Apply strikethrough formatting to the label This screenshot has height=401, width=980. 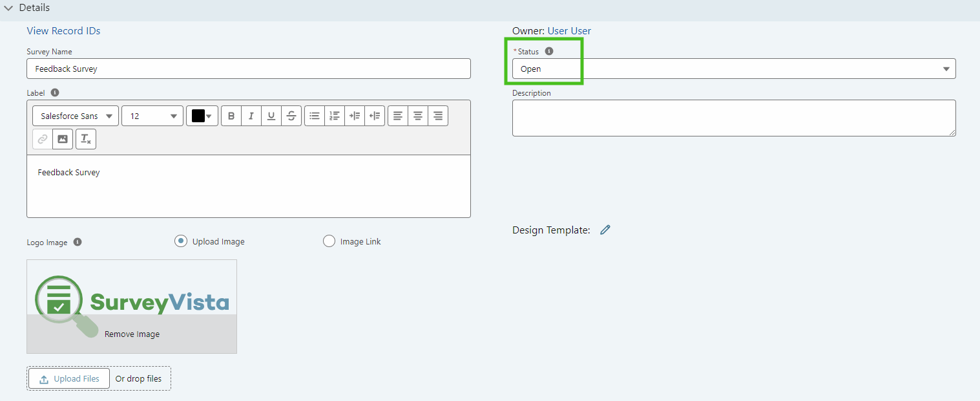(291, 116)
